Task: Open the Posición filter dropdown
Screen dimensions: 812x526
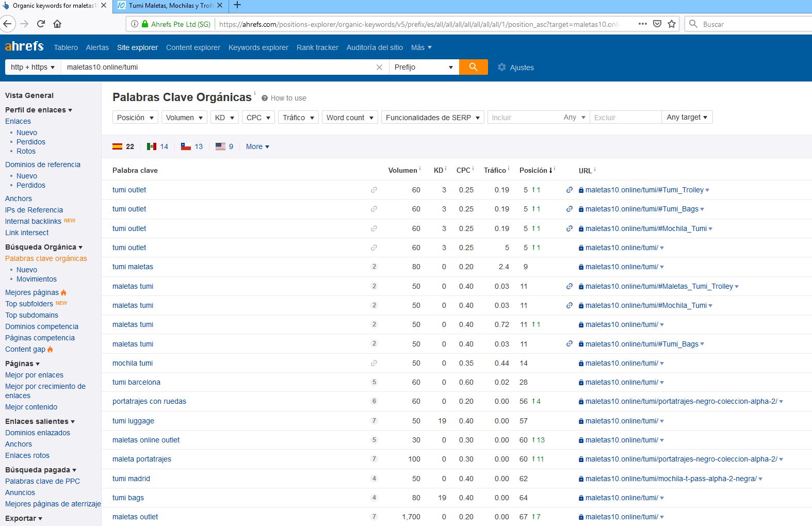Action: 135,118
